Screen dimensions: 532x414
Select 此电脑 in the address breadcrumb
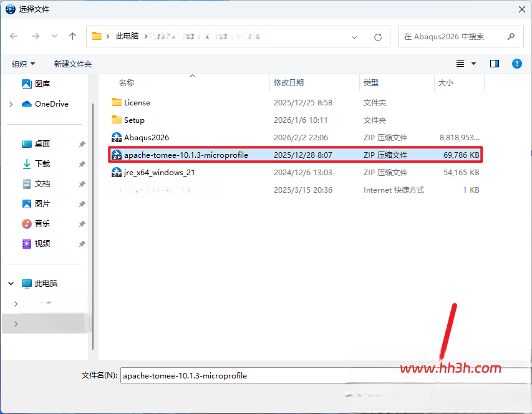pos(127,36)
